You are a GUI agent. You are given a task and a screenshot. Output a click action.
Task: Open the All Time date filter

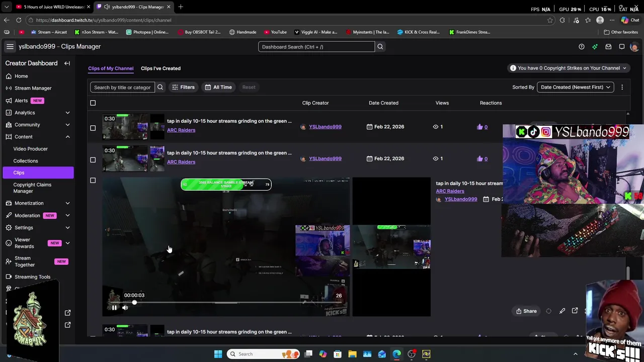(218, 87)
